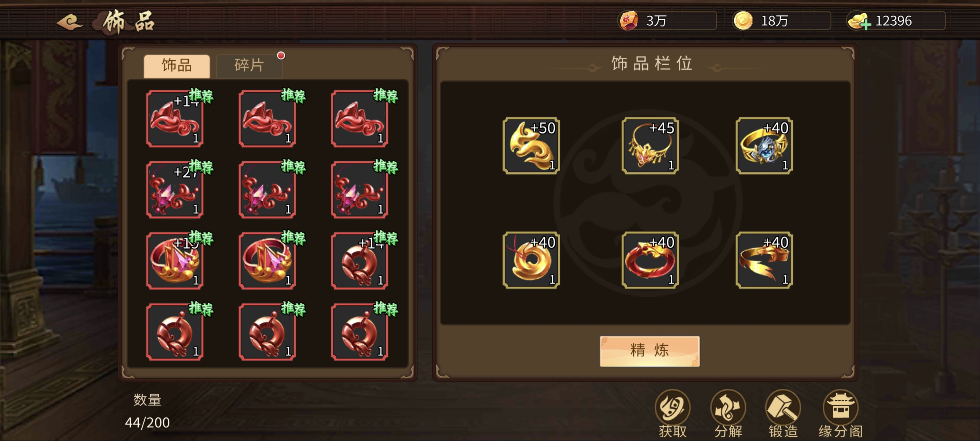The width and height of the screenshot is (980, 441).
Task: Select the equipped +45 gold necklace
Action: 650,146
